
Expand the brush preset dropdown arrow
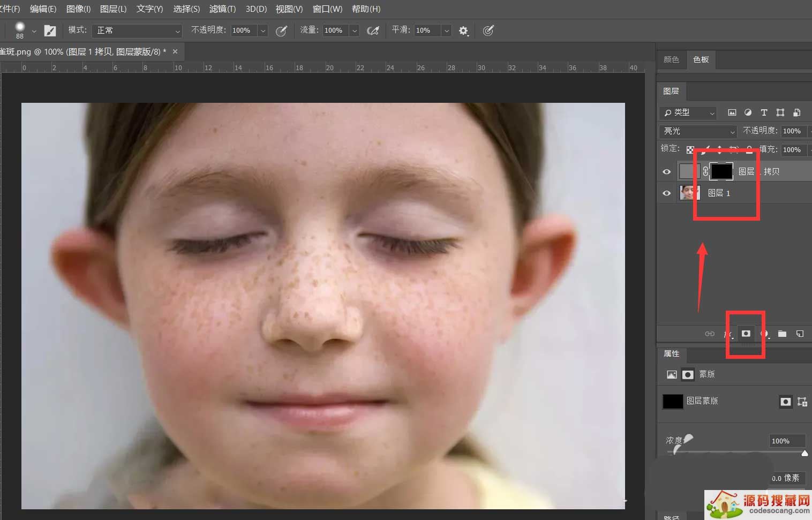pos(34,31)
